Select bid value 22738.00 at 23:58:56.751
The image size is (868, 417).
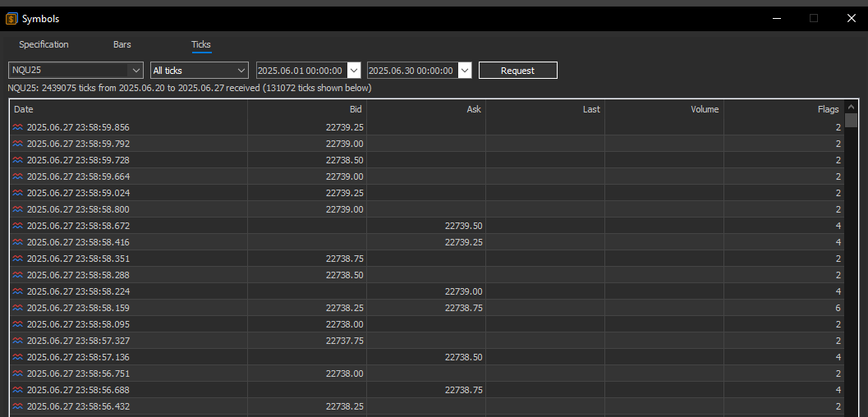coord(344,373)
